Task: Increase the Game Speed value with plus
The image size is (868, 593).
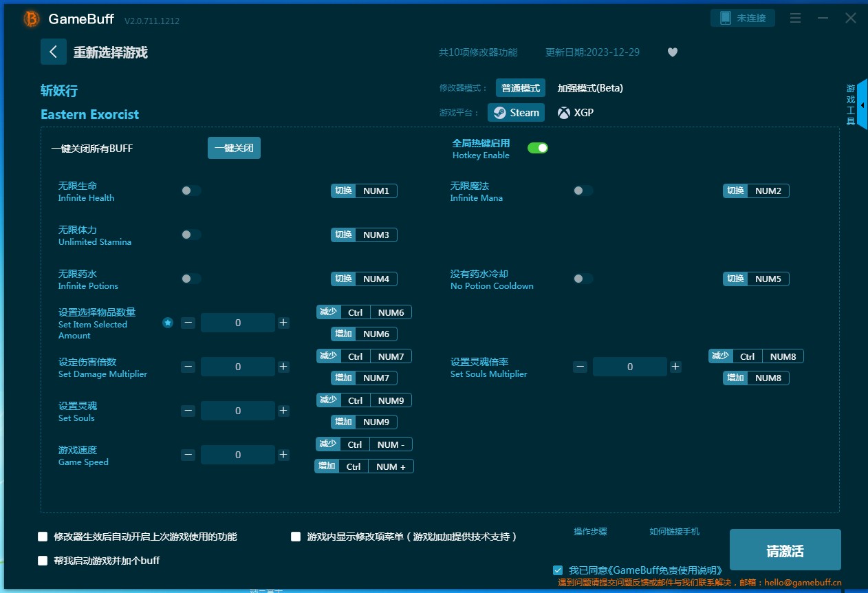Action: tap(283, 455)
